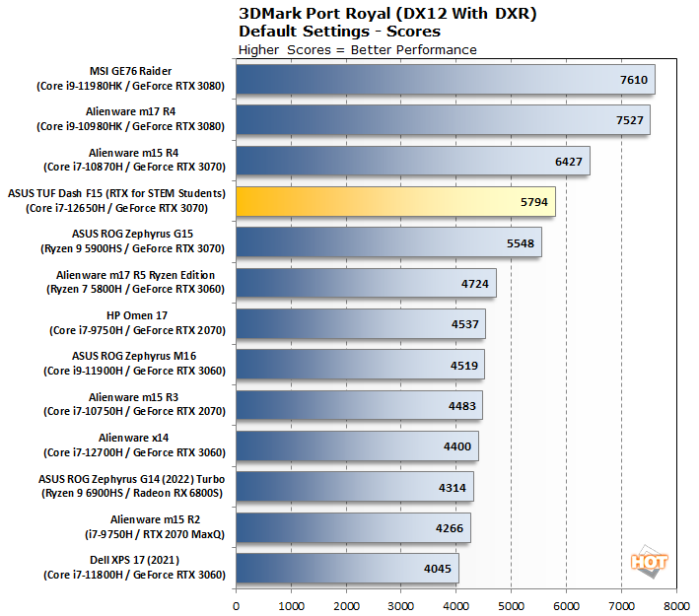Click the Ryzen 9 6900HS / Radeon RX 6800S spec
The width and height of the screenshot is (699, 616).
132,494
